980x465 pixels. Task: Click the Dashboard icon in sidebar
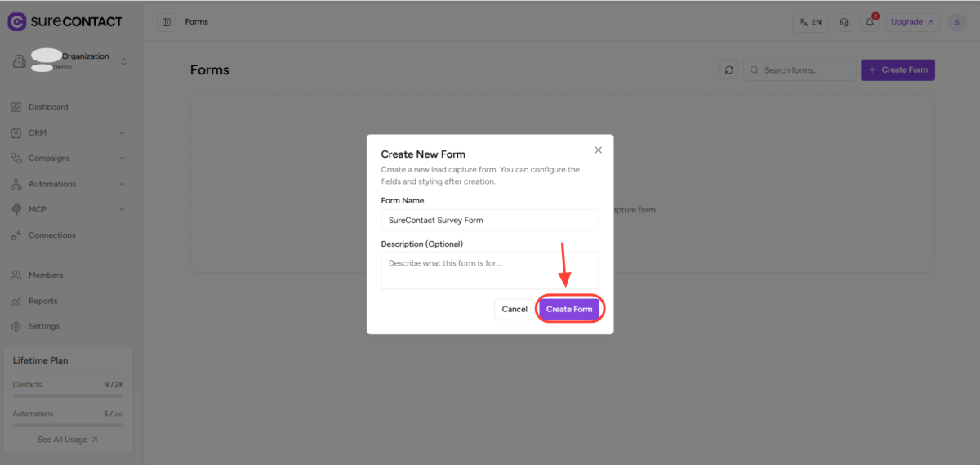point(16,107)
